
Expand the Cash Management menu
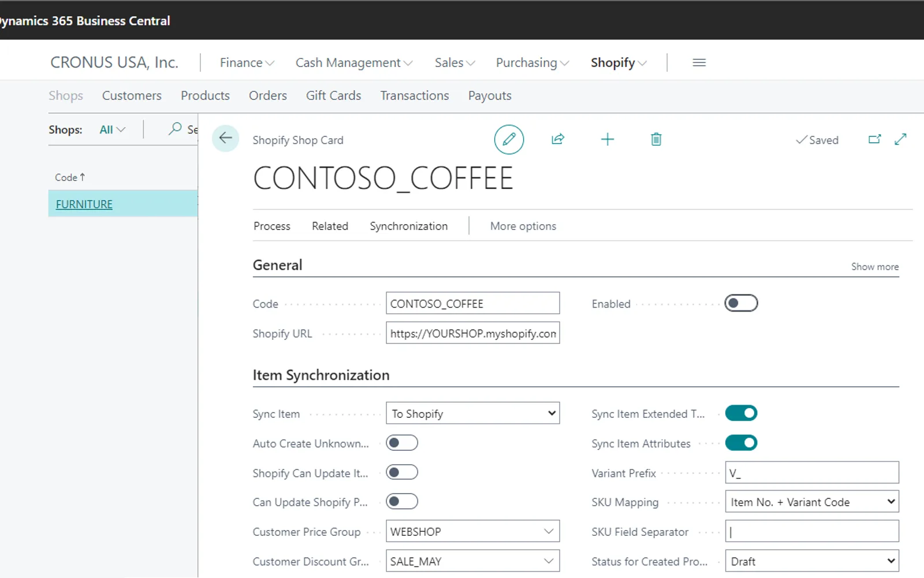(354, 62)
